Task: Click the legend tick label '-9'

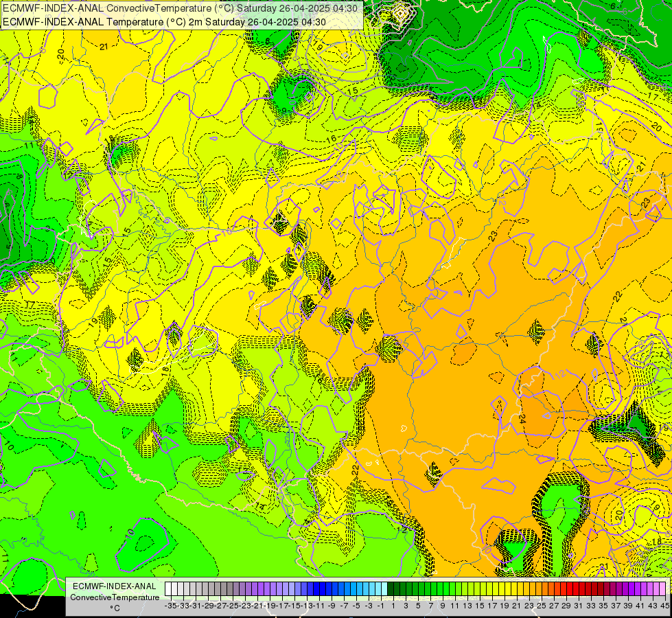Action: tap(332, 606)
